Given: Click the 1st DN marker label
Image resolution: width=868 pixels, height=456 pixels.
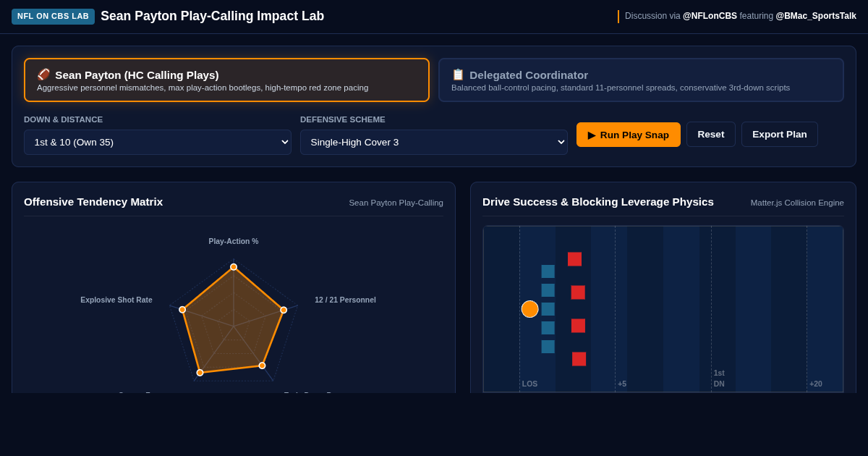Looking at the screenshot, I should click(719, 379).
